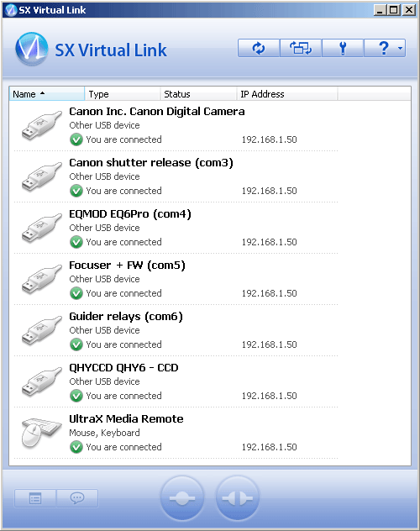Open the Help question mark button
This screenshot has height=531, width=420.
[383, 48]
